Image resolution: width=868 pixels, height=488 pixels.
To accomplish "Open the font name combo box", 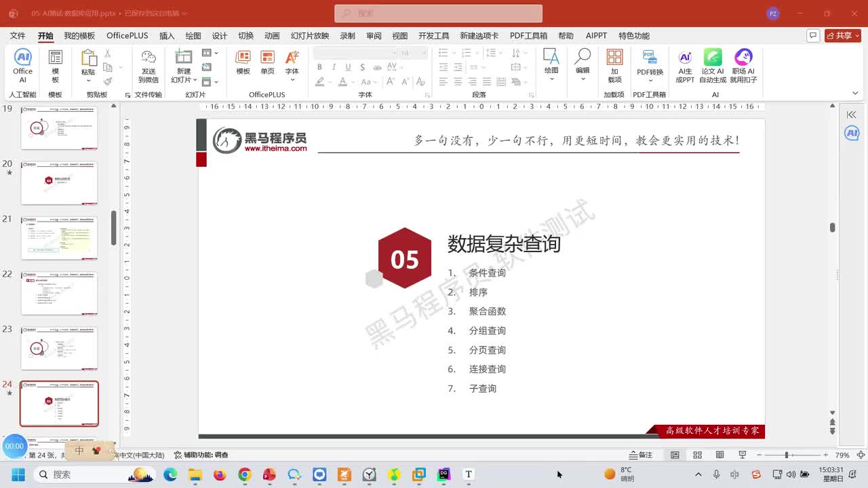I will (355, 53).
